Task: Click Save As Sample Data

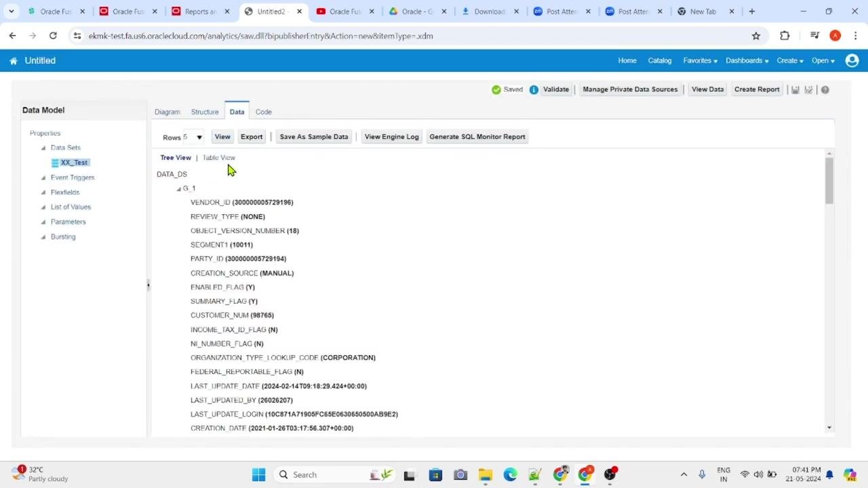Action: pos(314,137)
